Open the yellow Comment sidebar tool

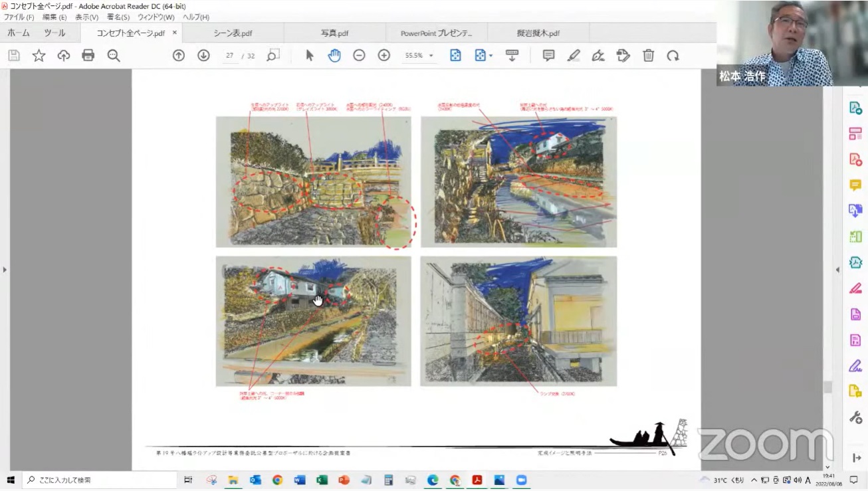[x=855, y=185]
